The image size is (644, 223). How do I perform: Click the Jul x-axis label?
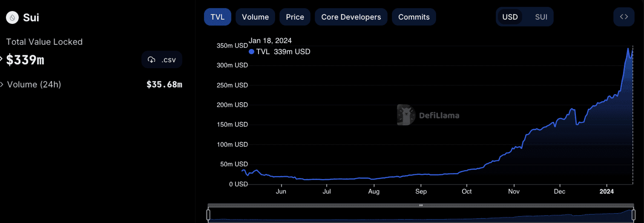click(326, 192)
